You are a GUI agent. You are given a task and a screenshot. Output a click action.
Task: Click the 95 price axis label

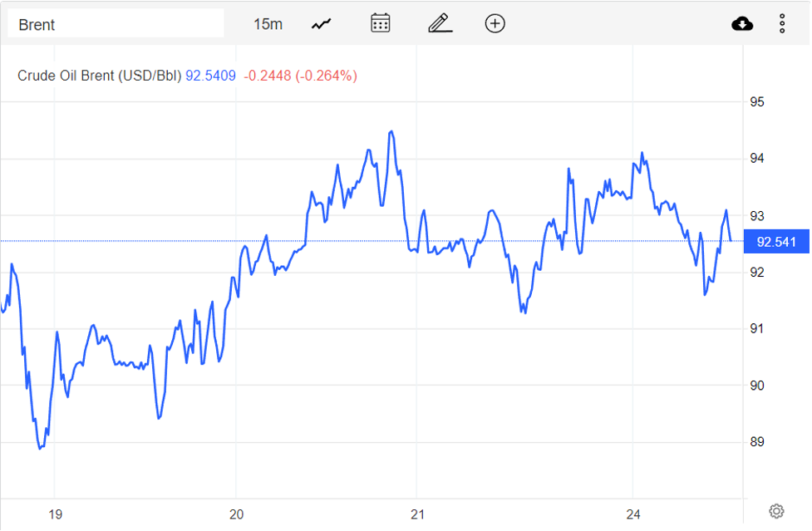coord(757,102)
